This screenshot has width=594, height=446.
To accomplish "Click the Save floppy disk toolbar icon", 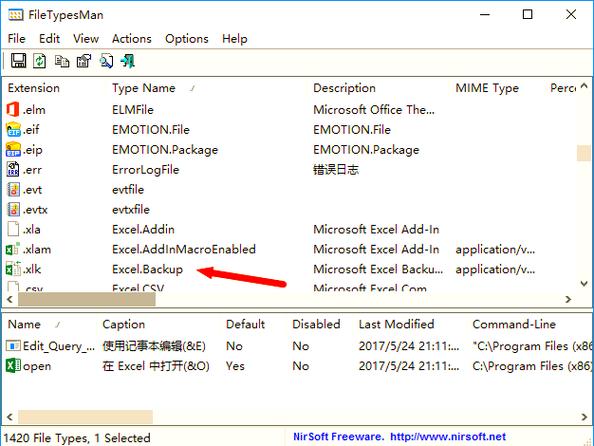I will 18,61.
